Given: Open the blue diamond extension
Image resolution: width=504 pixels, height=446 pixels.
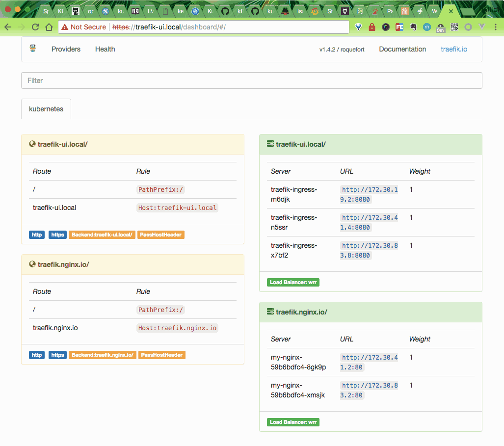Looking at the screenshot, I should click(x=358, y=27).
